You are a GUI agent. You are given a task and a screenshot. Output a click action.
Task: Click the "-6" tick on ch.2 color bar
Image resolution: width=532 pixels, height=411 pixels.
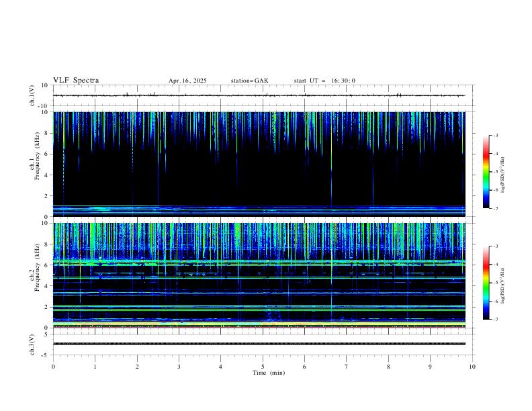[x=496, y=301]
